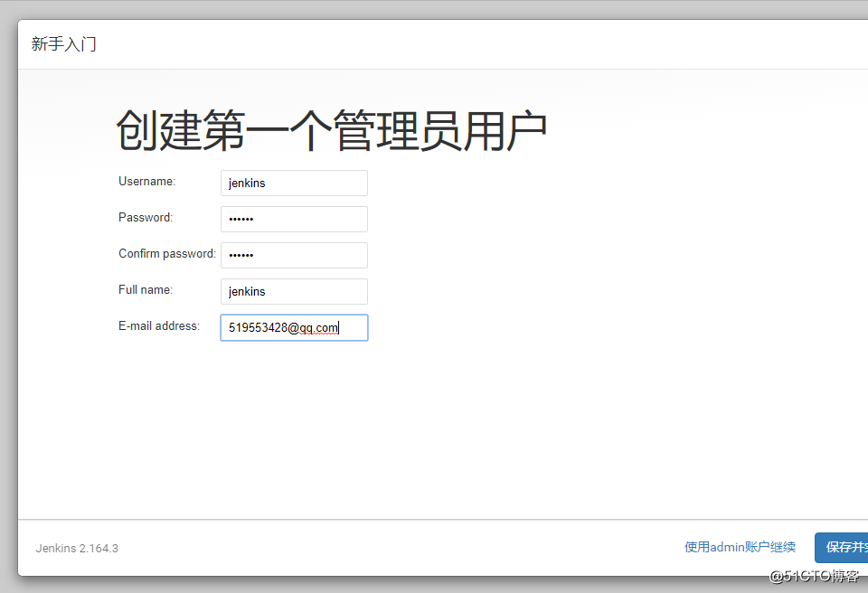Select the Full name text box
The image size is (868, 593).
coord(293,291)
